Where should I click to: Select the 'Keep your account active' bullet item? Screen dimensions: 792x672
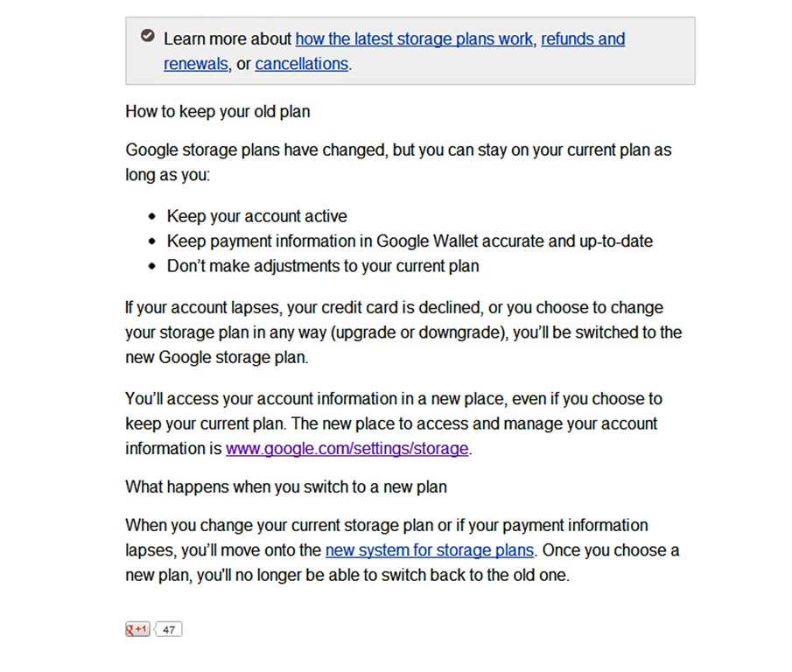pos(257,216)
